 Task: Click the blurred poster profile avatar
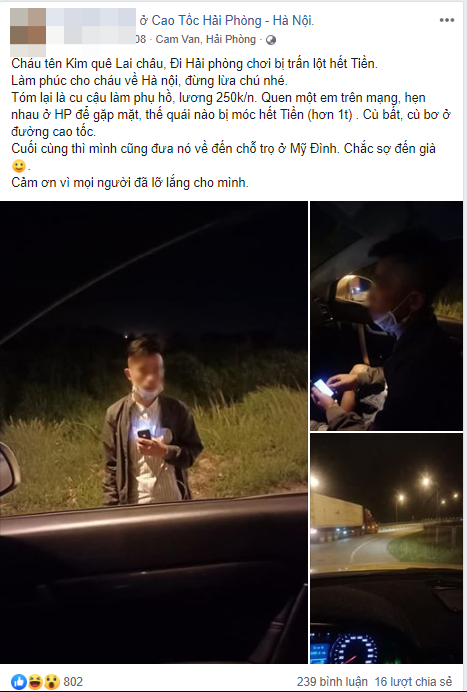(x=28, y=26)
